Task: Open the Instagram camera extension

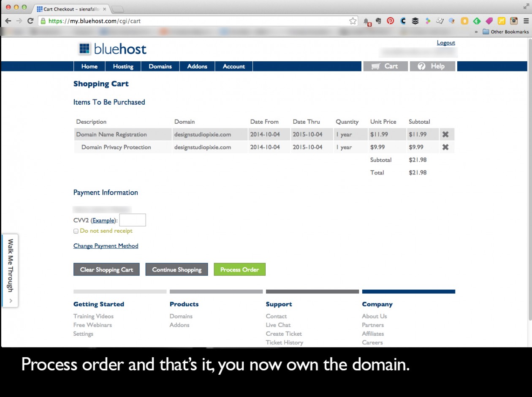Action: click(513, 20)
